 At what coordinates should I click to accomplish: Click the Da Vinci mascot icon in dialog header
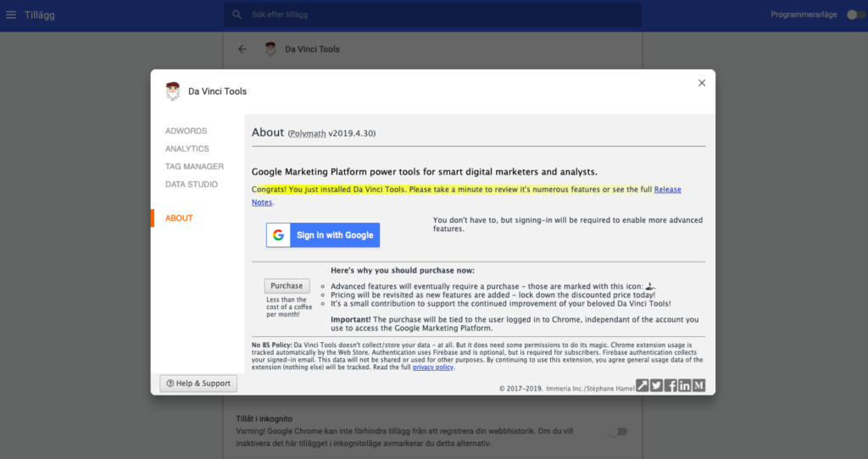click(x=173, y=91)
